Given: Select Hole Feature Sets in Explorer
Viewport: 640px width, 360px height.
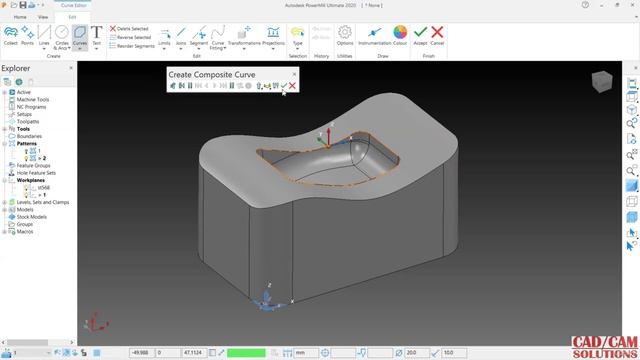Looking at the screenshot, I should click(x=36, y=173).
